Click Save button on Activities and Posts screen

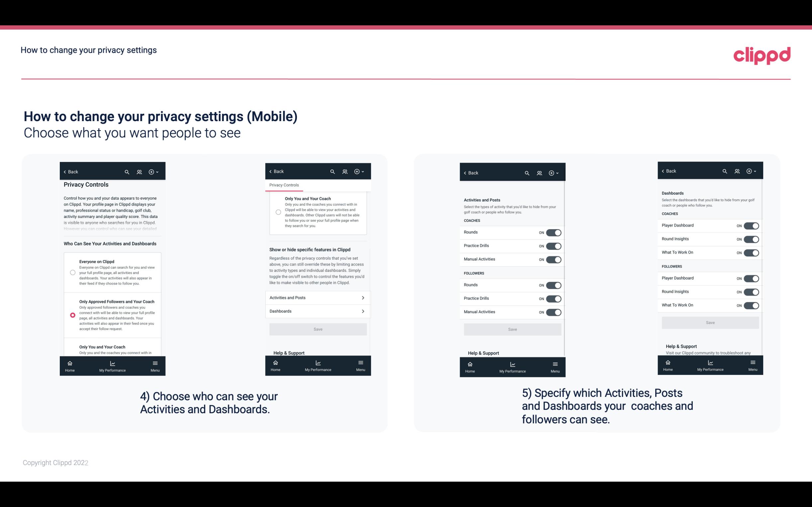(x=512, y=329)
